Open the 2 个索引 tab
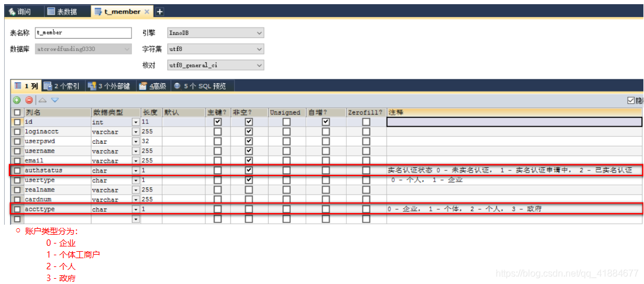644x284 pixels. (63, 86)
